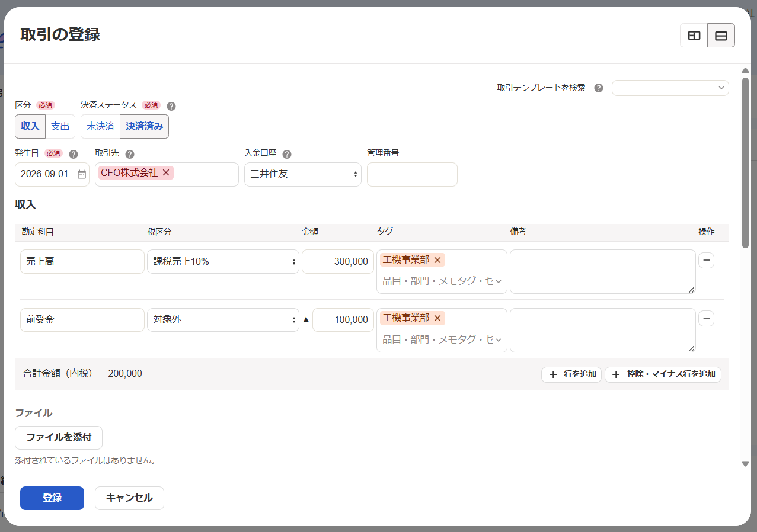Viewport: 757px width, 532px height.
Task: Click キャンセル button
Action: point(129,498)
